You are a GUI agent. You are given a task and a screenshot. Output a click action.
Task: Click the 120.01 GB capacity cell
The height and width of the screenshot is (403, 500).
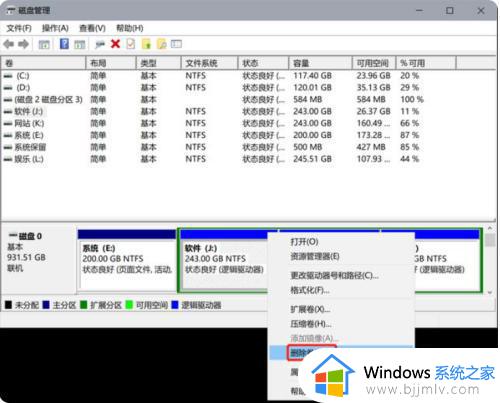pyautogui.click(x=313, y=88)
